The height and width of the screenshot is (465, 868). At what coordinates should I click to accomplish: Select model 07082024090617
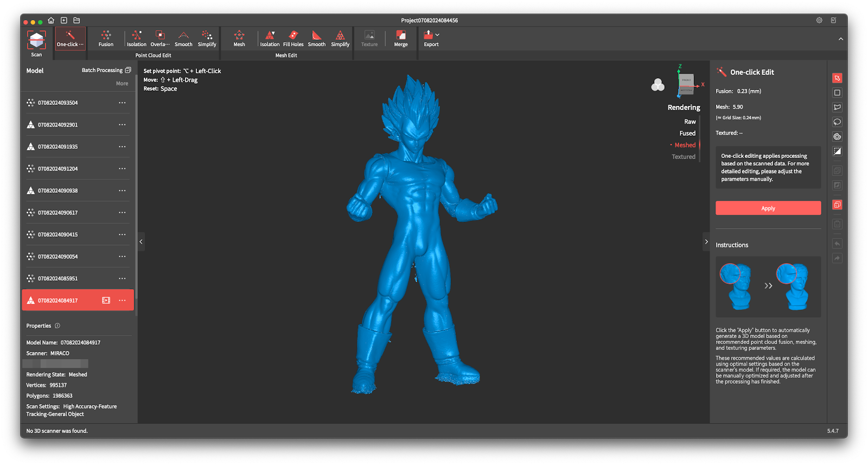(78, 213)
